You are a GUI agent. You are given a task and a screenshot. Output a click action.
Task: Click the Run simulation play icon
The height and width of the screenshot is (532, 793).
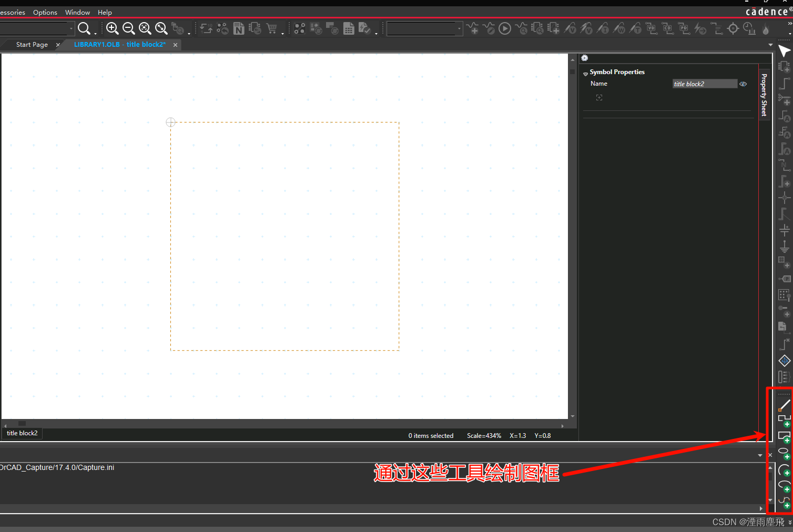(x=505, y=28)
